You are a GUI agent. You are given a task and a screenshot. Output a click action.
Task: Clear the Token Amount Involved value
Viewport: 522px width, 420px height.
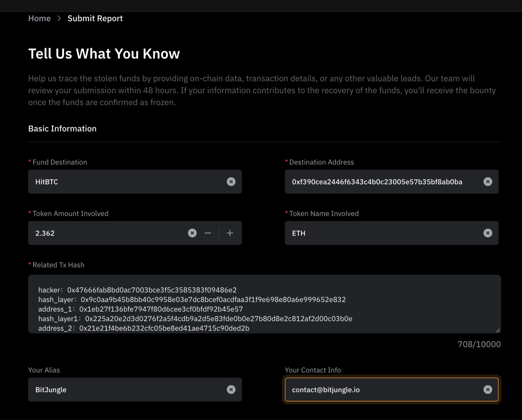tap(192, 233)
